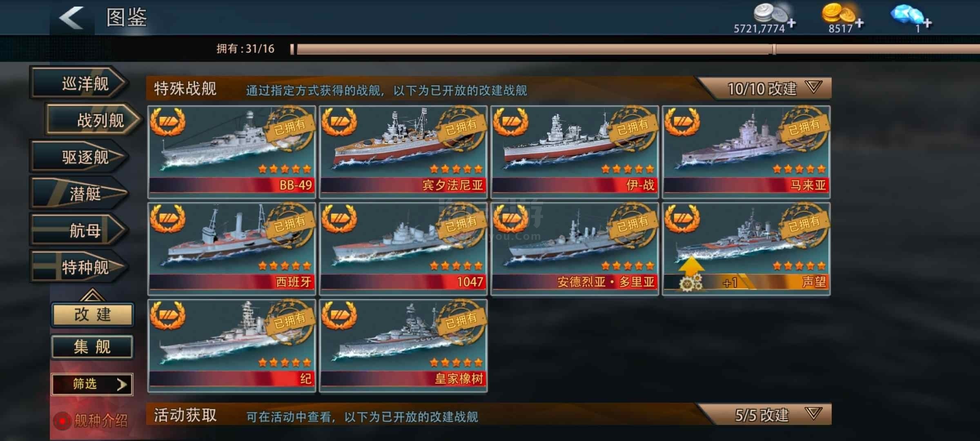The image size is (980, 441).
Task: Switch to the 航母 tab
Action: pos(80,230)
